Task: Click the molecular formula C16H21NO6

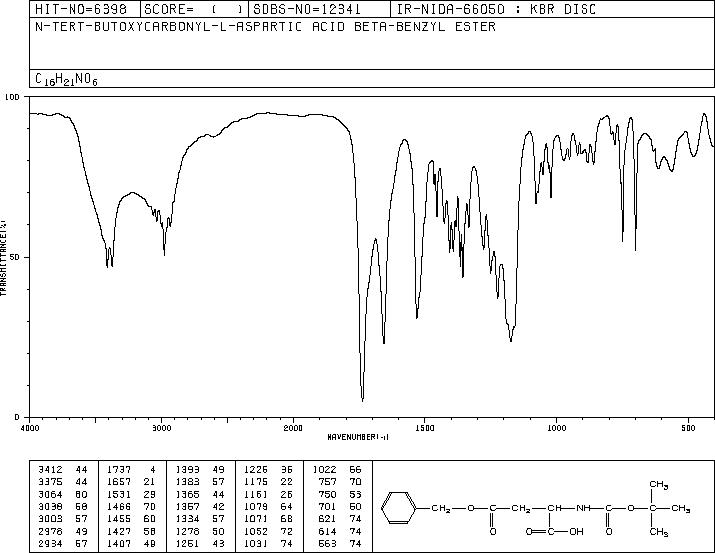Action: click(66, 79)
